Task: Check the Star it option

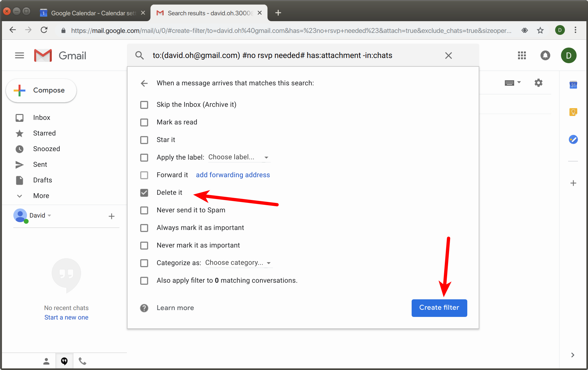Action: click(x=144, y=140)
